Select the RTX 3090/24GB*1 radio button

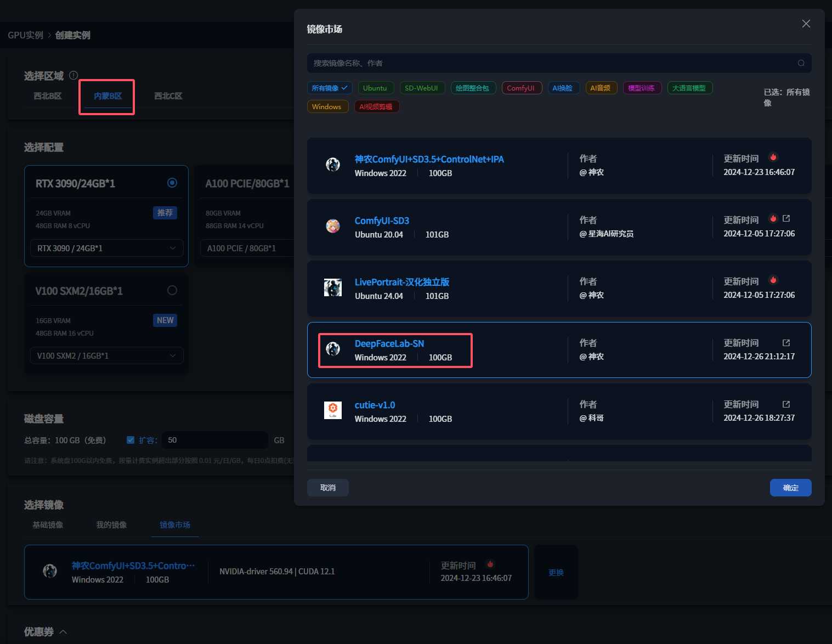pos(172,183)
